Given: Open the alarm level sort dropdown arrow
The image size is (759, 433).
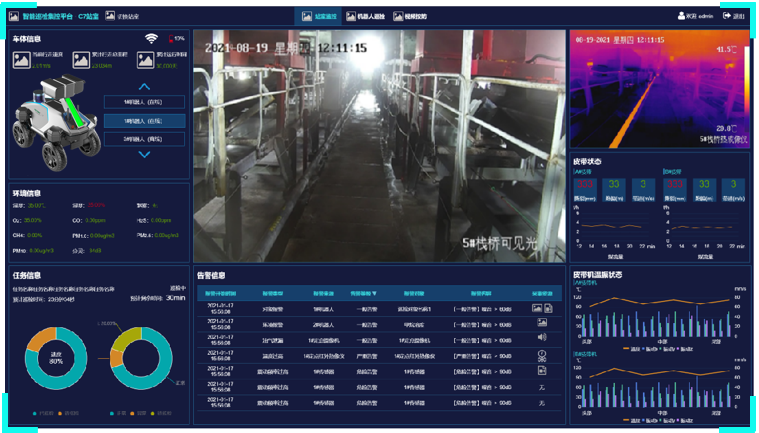Looking at the screenshot, I should point(374,293).
